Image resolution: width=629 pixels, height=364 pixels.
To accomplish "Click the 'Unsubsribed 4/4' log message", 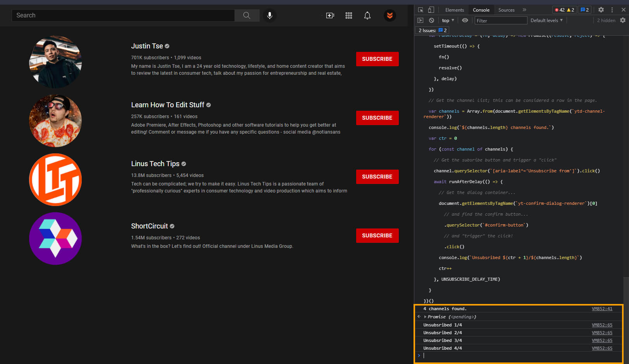I will click(x=443, y=348).
